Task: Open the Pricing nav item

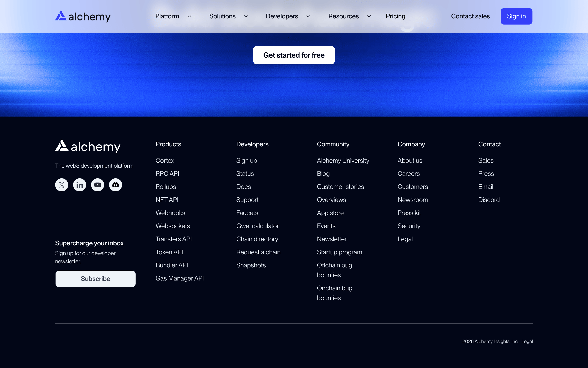Action: pos(395,16)
